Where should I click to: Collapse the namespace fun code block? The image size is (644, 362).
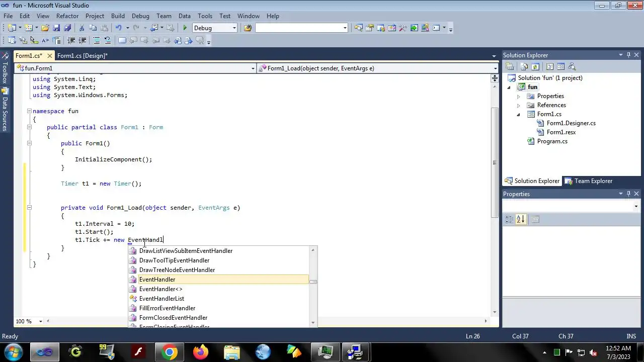(29, 111)
